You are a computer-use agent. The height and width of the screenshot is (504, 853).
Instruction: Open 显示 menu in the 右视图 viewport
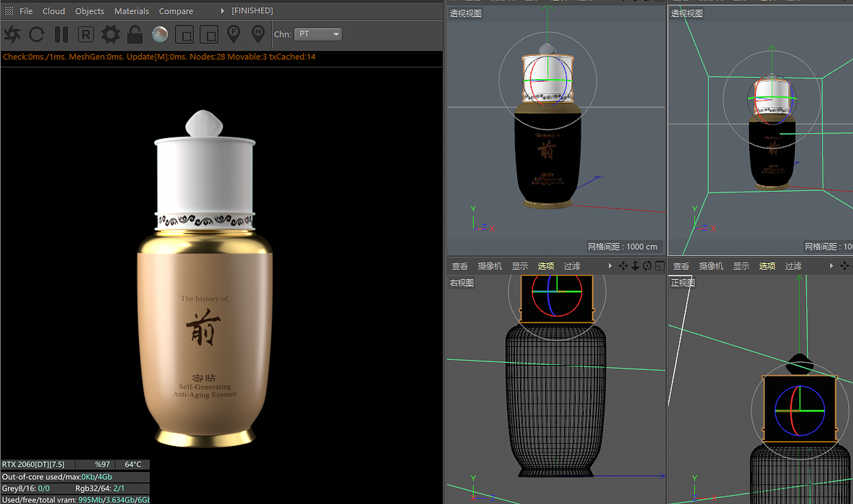[520, 266]
